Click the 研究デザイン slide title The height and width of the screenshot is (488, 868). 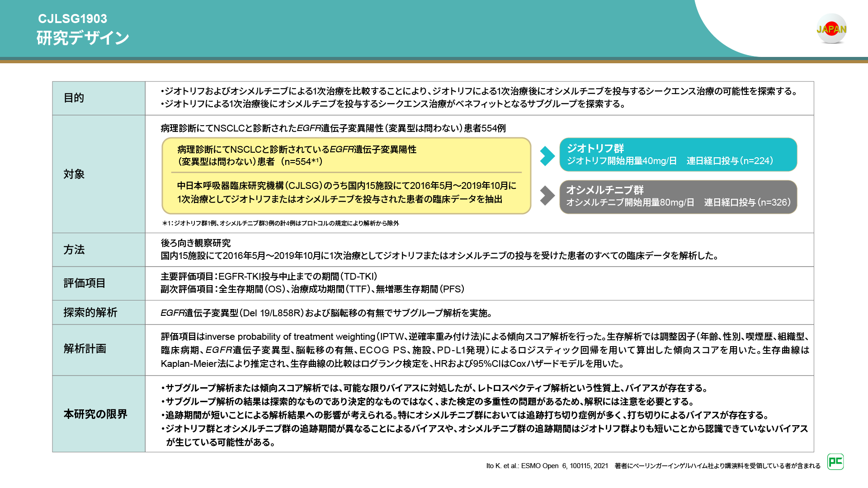coord(83,38)
